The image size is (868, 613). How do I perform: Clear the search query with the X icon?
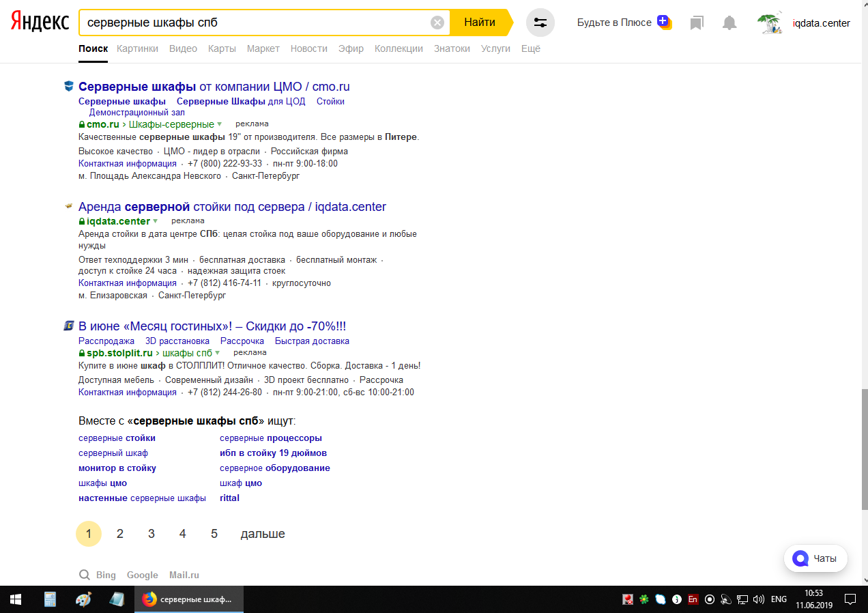437,23
